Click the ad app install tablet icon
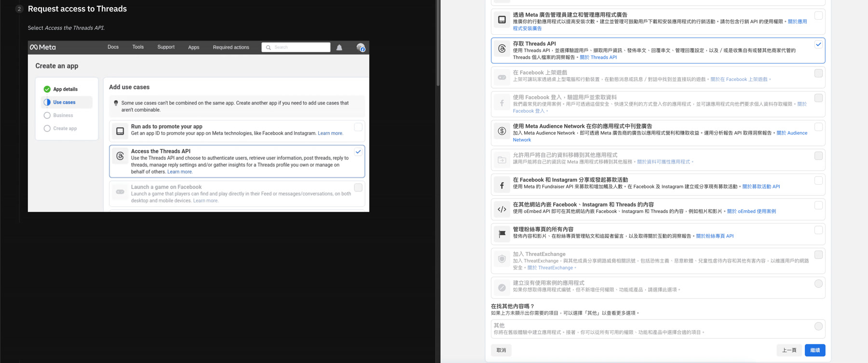 pyautogui.click(x=502, y=20)
